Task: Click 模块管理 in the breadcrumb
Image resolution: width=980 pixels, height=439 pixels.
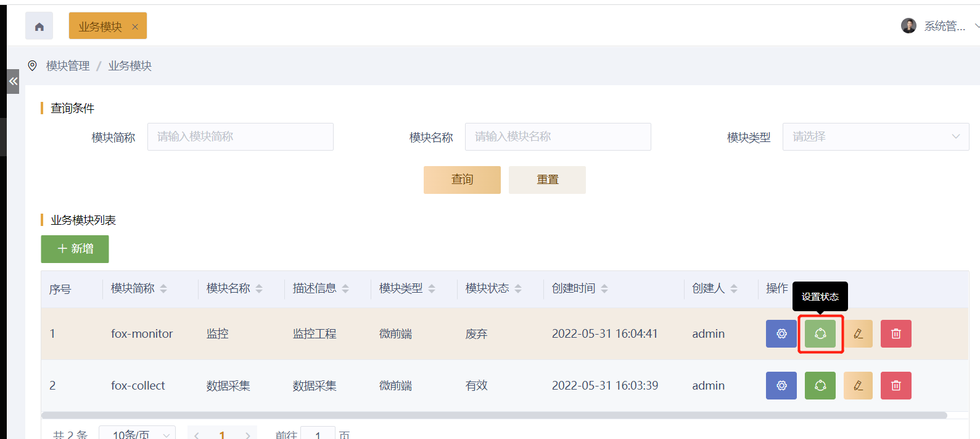Action: click(x=68, y=65)
